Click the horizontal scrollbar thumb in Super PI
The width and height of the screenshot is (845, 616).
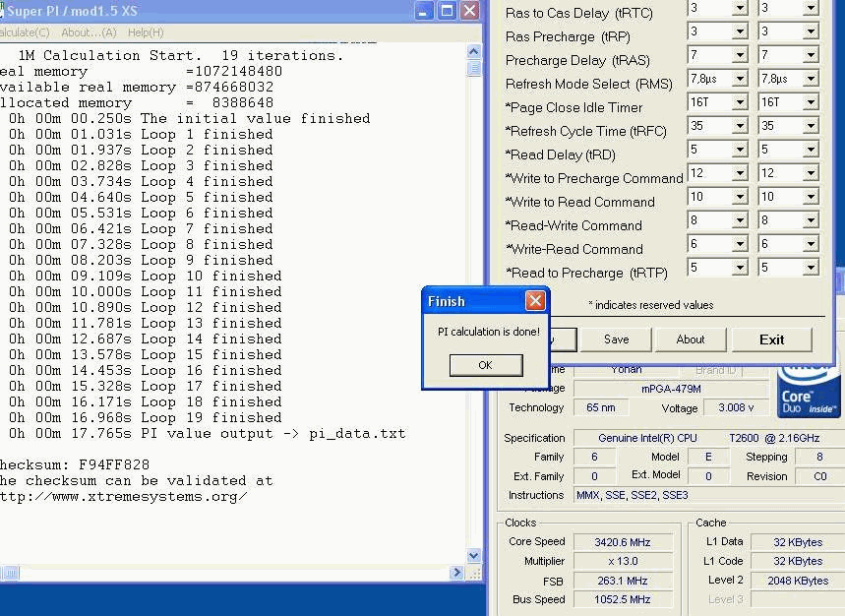point(11,573)
